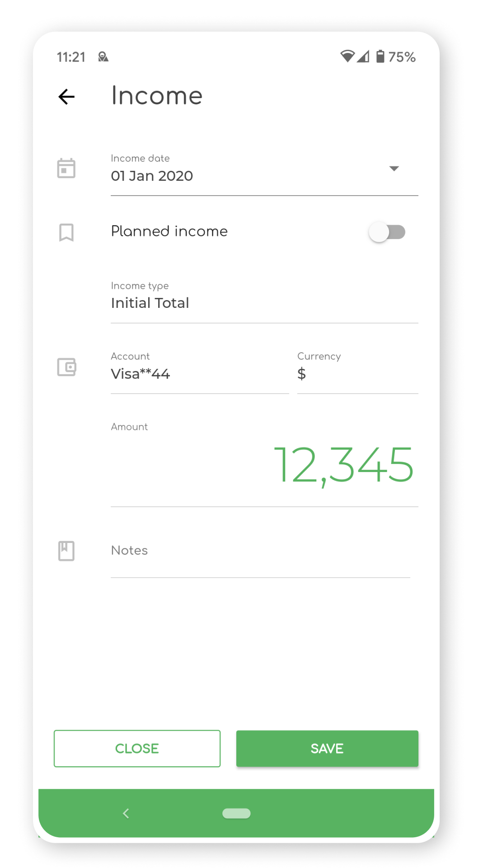488x868 pixels.
Task: Tap the back arrow next to Income
Action: coord(66,96)
